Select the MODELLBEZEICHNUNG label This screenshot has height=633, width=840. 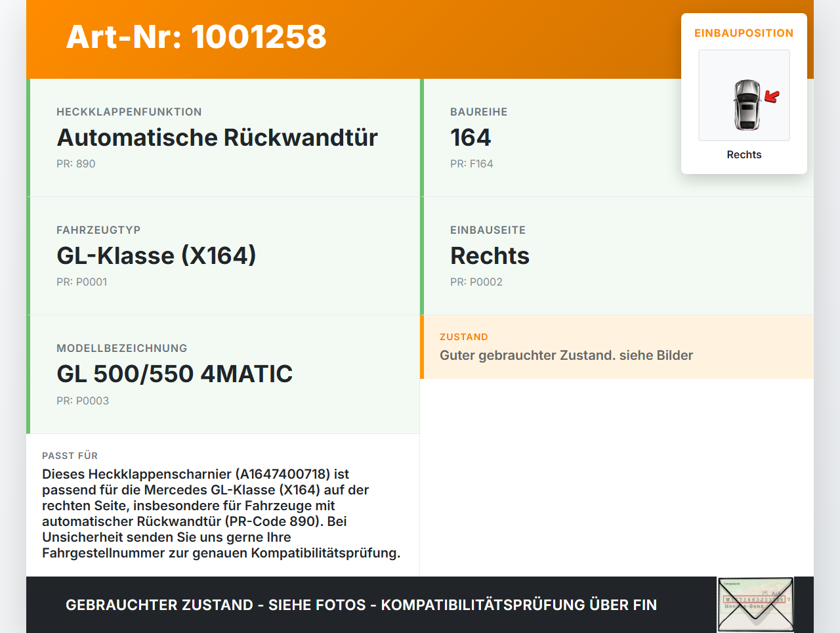pos(122,348)
